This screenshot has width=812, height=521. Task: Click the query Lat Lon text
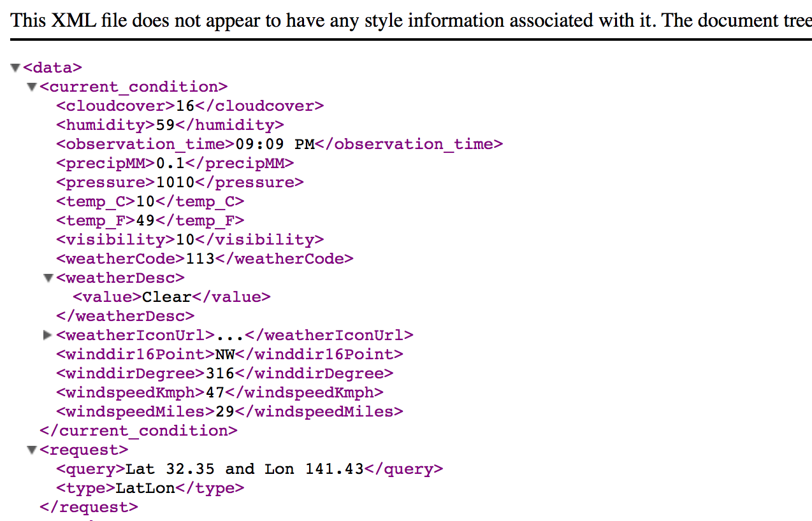tap(245, 469)
